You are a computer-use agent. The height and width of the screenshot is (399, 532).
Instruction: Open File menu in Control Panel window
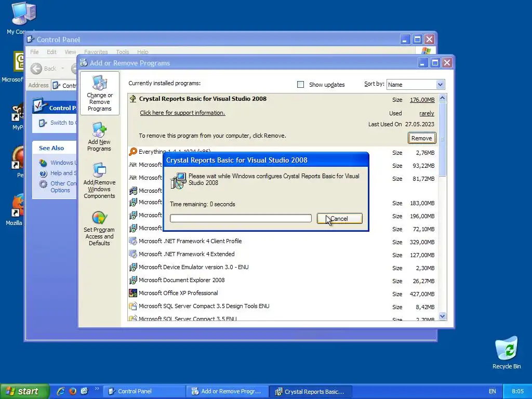coord(34,52)
